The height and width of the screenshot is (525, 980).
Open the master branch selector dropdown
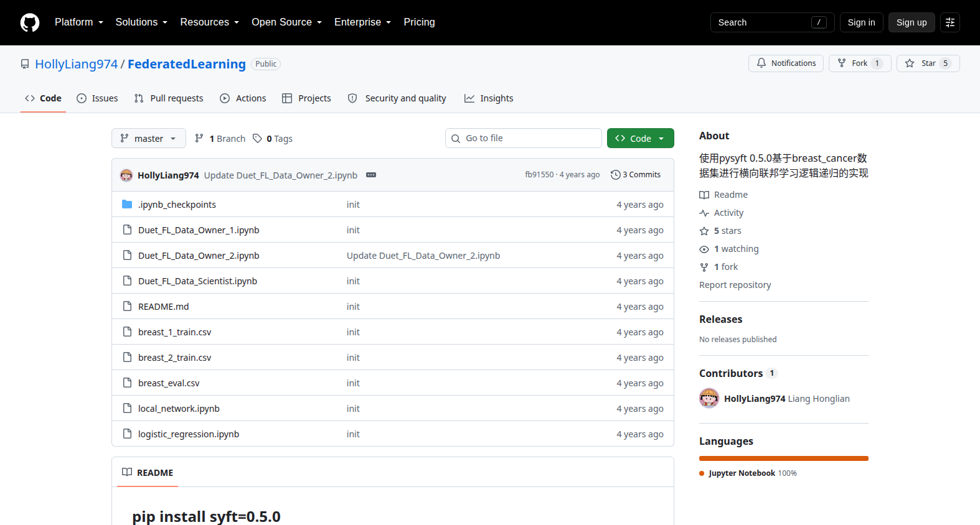point(149,138)
